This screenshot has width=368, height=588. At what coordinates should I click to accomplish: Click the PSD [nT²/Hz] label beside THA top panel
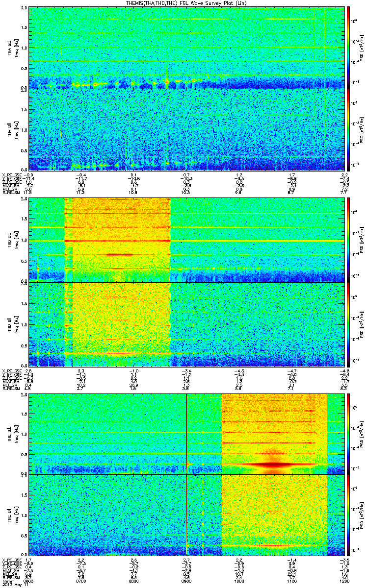363,48
